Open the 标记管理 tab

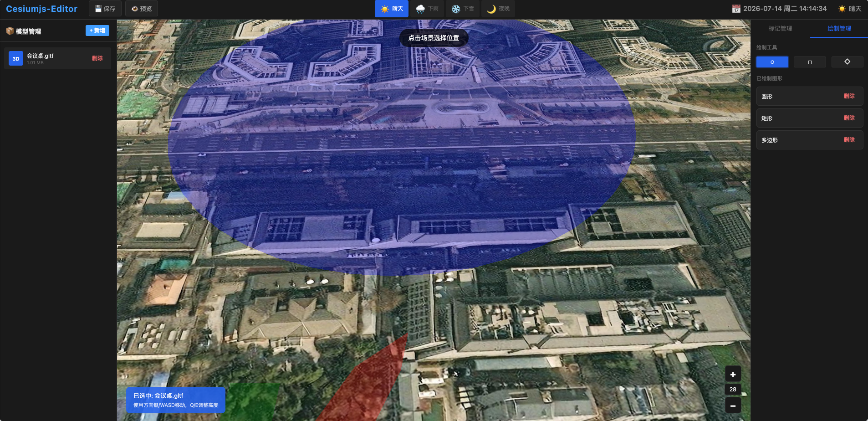(x=780, y=28)
